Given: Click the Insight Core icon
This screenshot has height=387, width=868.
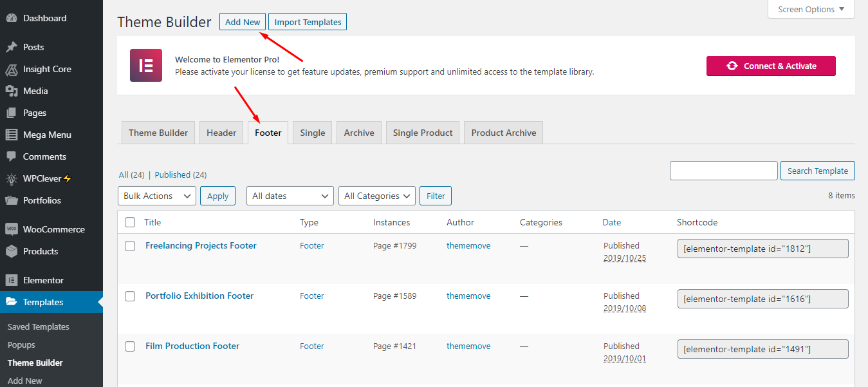Looking at the screenshot, I should [x=11, y=69].
